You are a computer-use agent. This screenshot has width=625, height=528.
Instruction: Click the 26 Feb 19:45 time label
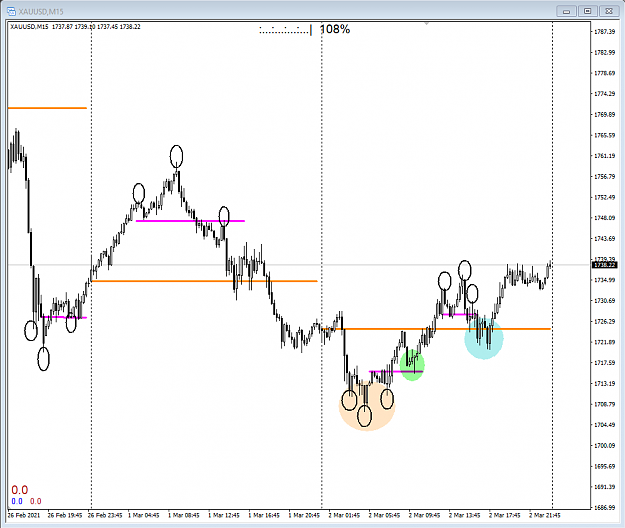[x=65, y=515]
